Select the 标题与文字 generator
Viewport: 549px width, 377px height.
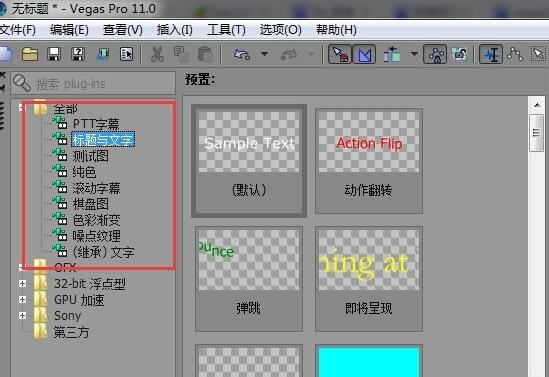pyautogui.click(x=103, y=140)
